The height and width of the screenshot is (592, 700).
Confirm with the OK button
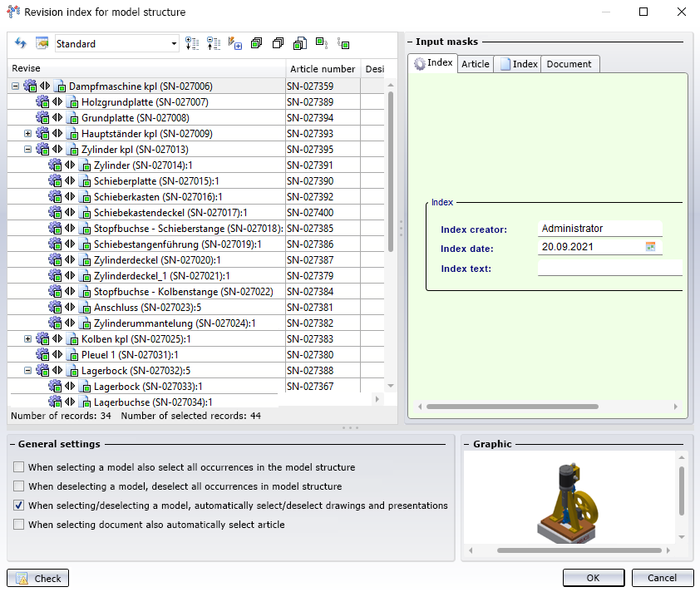click(593, 578)
